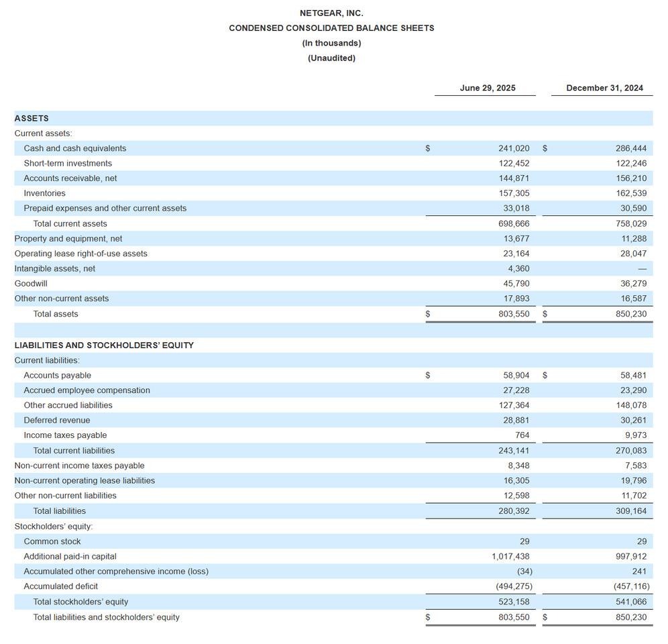Select total current assets value 698,666
This screenshot has width=668, height=644.
pos(514,224)
